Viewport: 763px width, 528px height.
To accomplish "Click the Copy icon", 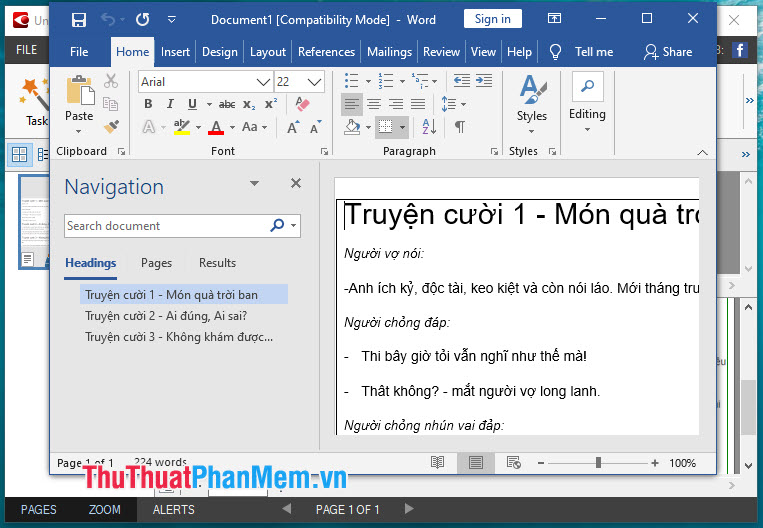I will tap(110, 104).
